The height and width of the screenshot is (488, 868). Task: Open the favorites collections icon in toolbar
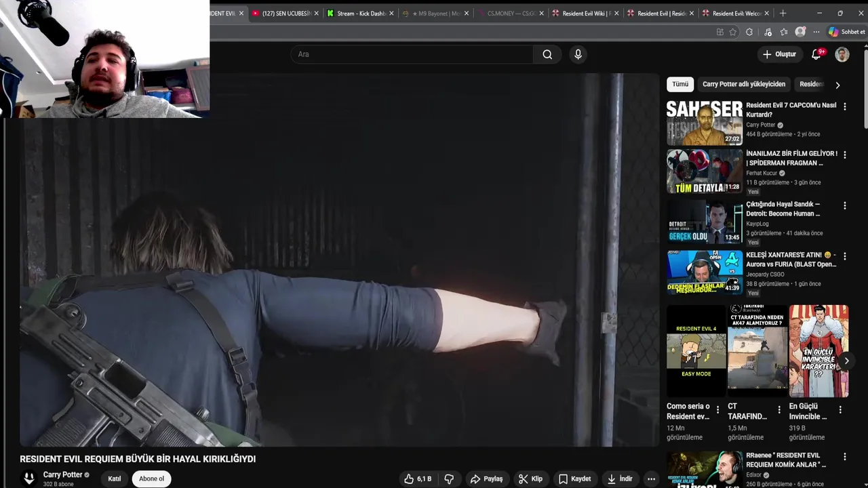click(x=784, y=32)
